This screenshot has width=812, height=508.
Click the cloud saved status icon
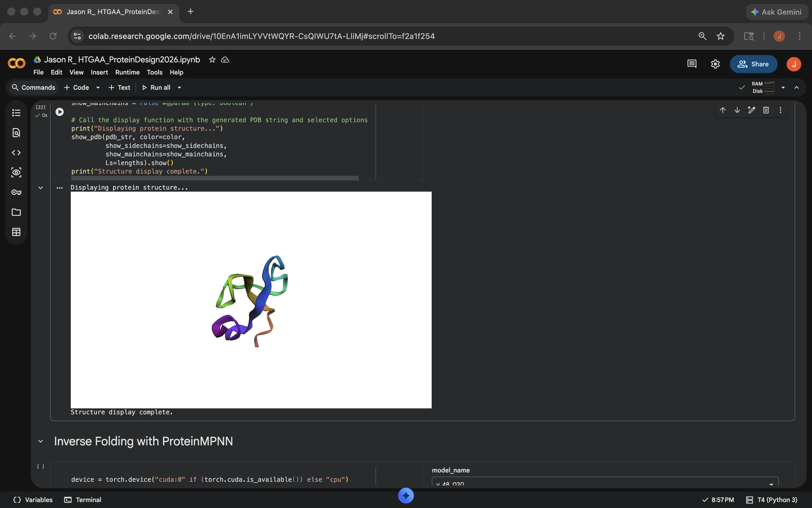point(225,60)
